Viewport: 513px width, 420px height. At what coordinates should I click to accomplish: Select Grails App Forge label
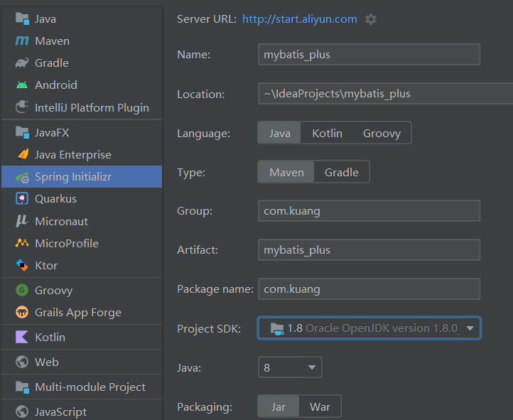click(x=78, y=313)
